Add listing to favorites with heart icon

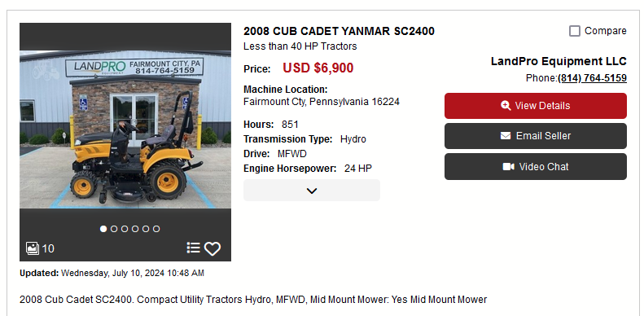pos(212,248)
